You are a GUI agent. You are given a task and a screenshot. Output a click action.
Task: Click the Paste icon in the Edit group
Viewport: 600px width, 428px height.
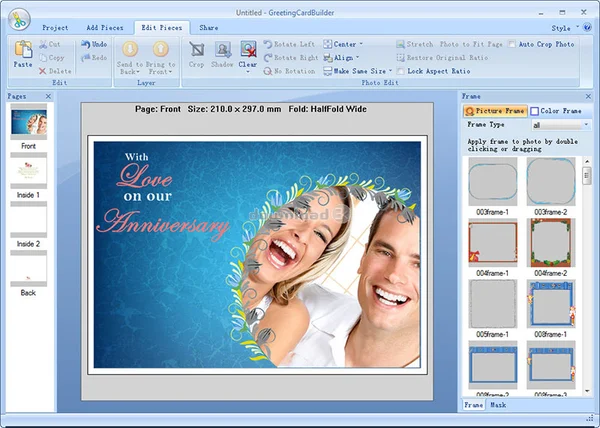(x=23, y=49)
